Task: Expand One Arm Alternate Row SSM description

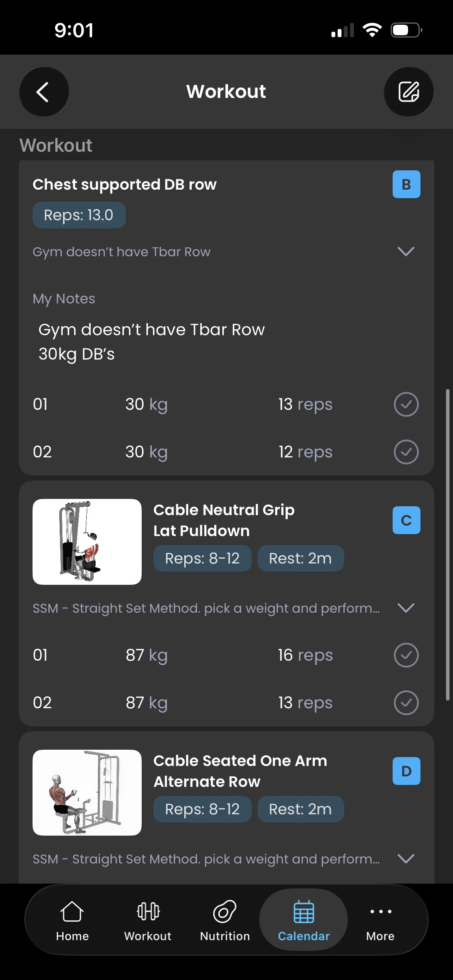Action: tap(406, 859)
